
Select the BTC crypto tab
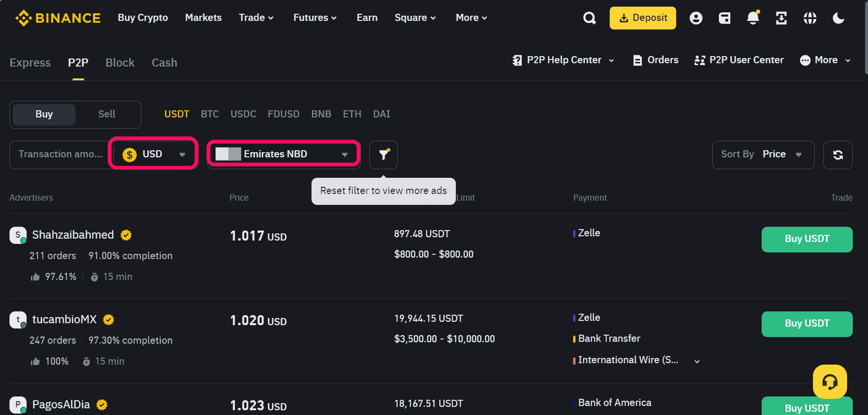(210, 114)
